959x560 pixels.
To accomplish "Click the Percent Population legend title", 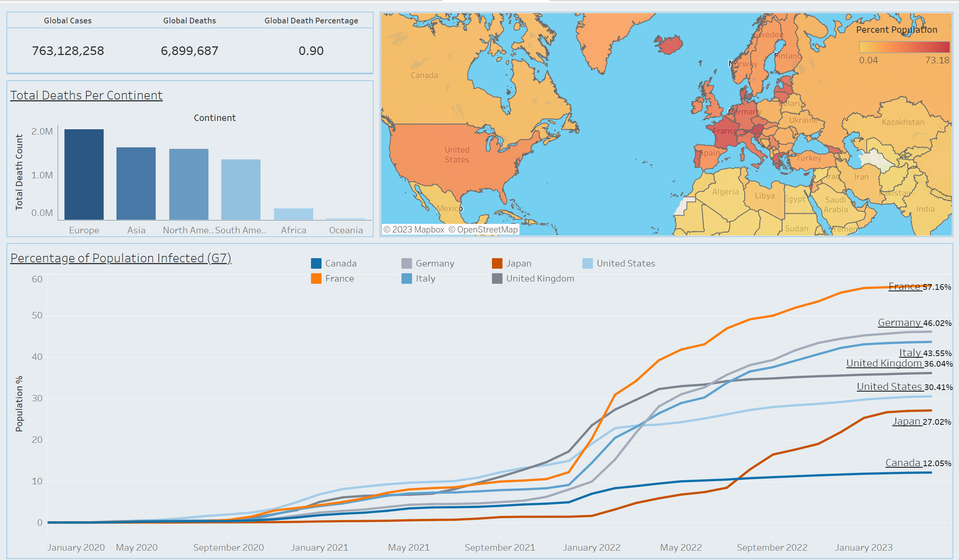I will (896, 30).
